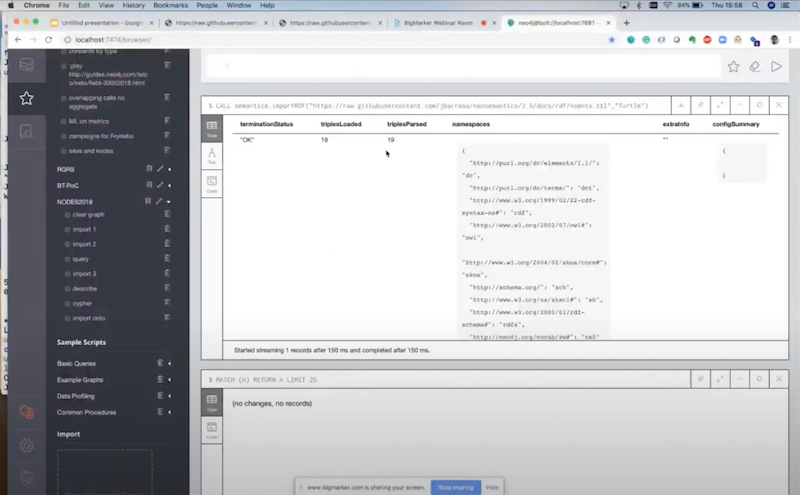
Task: Expand the RGRS favorites folder
Action: tap(169, 169)
